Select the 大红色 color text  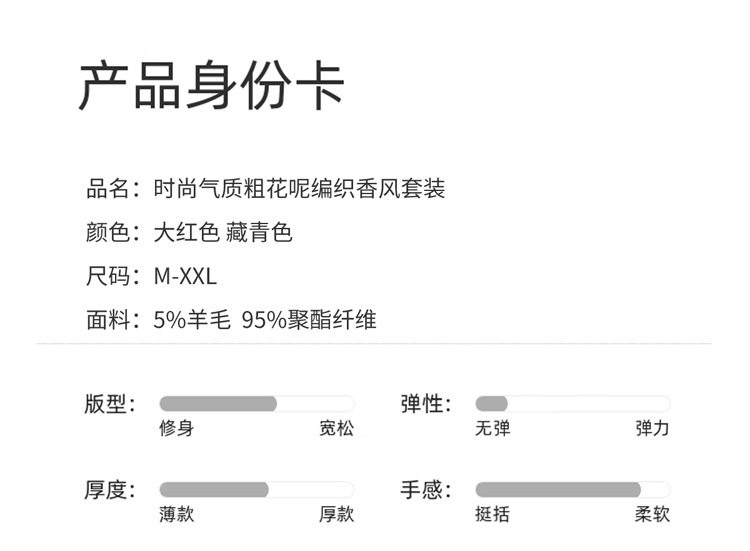pos(185,233)
